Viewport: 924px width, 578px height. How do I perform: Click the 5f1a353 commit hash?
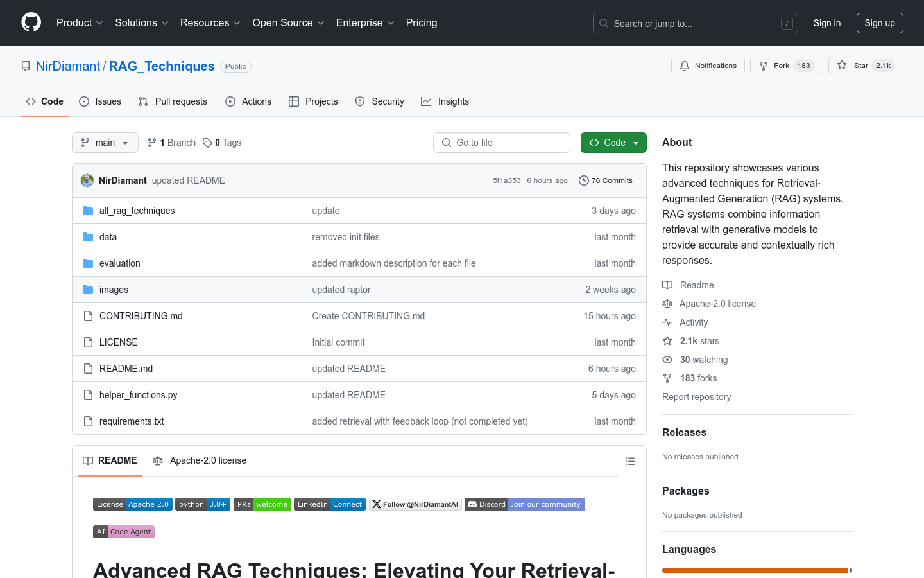pos(507,180)
